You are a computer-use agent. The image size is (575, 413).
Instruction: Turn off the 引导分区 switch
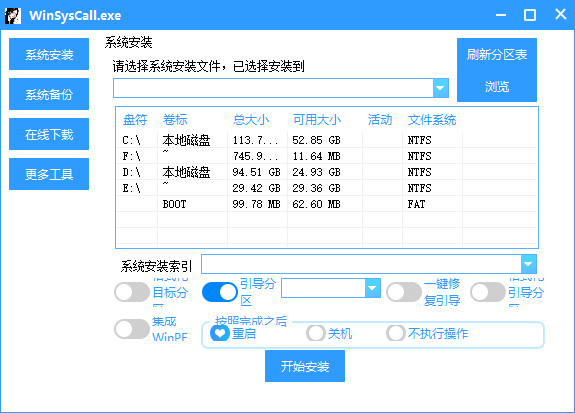pos(220,292)
